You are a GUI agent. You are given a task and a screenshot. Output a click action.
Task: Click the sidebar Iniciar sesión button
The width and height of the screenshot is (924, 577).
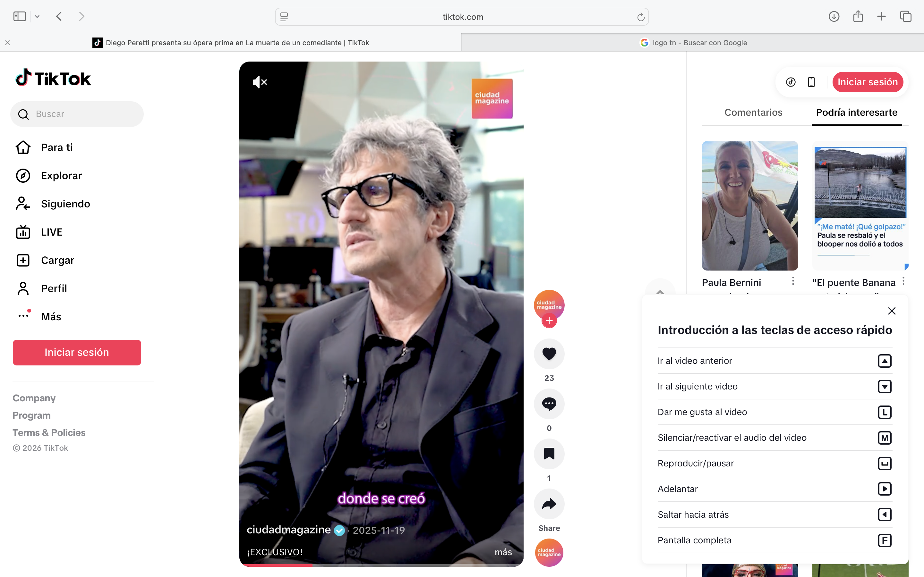[77, 352]
